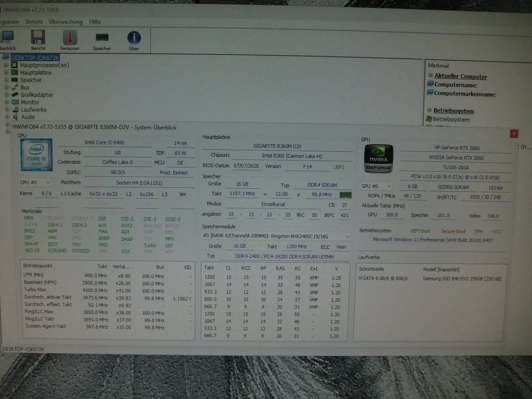Click the memory clock 1197.1 MHz field

(x=242, y=194)
